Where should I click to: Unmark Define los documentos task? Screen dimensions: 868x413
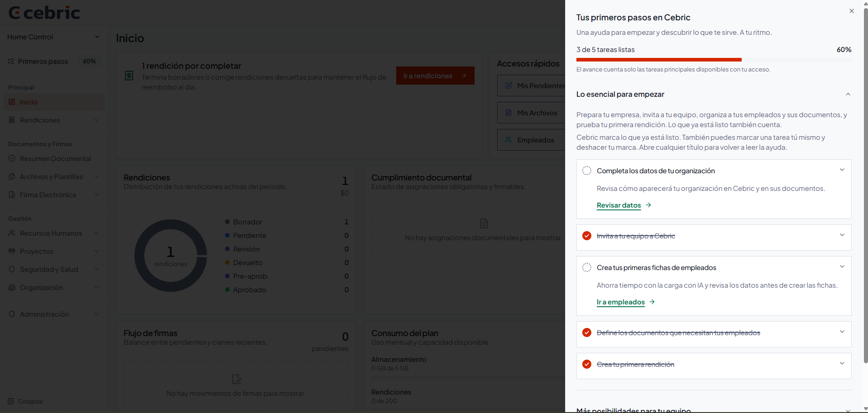coord(586,332)
